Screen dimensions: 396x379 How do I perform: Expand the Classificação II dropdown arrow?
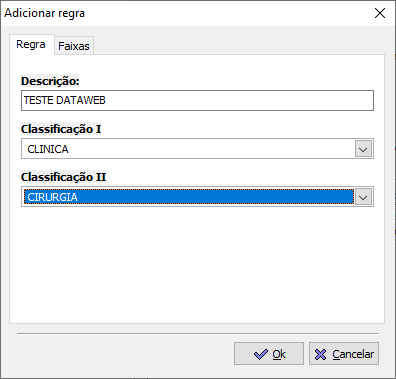coord(363,197)
